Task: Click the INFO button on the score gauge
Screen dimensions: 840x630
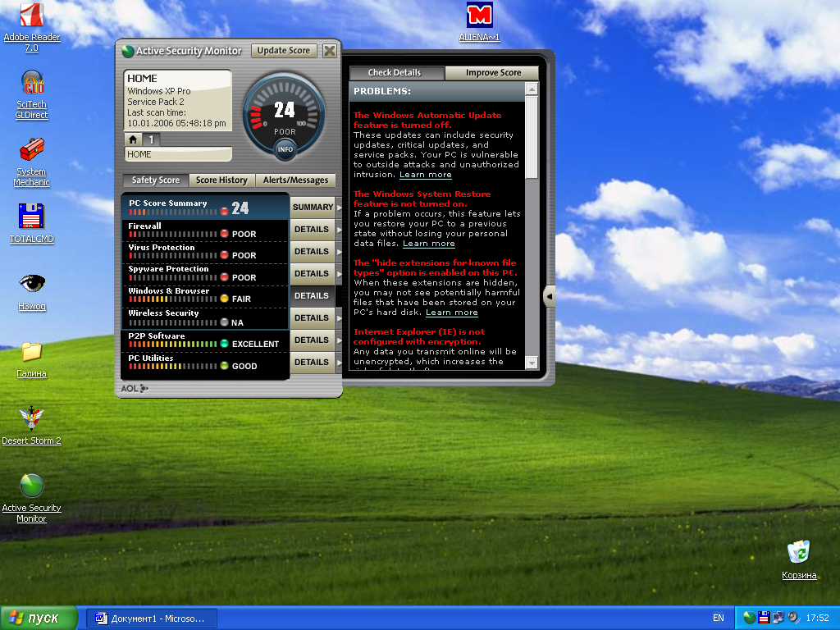Action: 285,149
